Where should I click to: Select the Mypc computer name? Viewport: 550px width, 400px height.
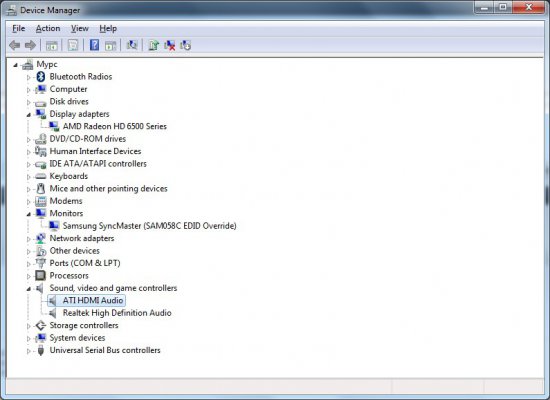tap(47, 64)
